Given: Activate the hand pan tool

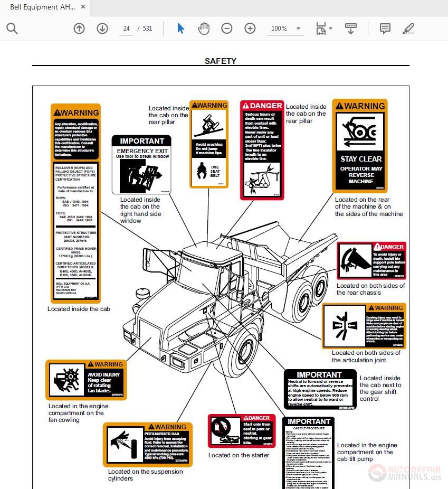Looking at the screenshot, I should click(x=204, y=29).
